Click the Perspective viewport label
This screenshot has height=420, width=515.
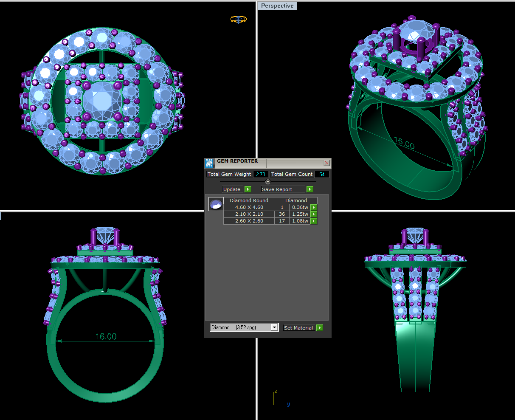[x=277, y=6]
